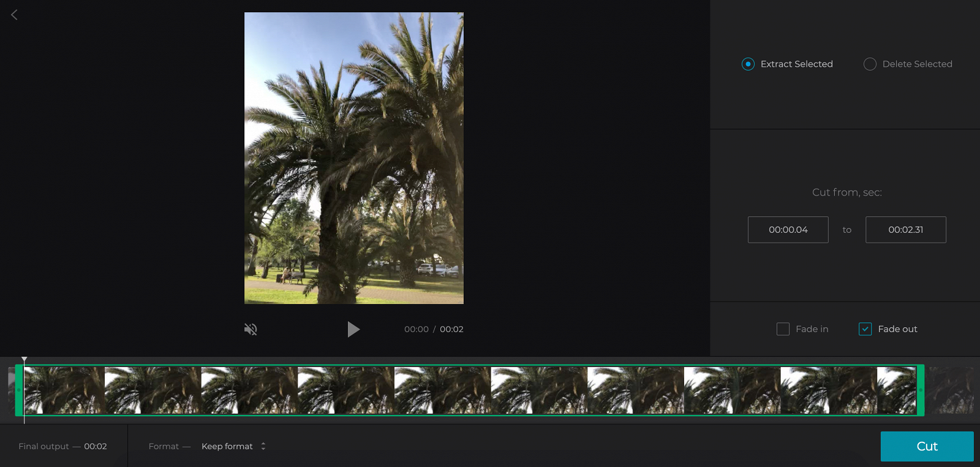This screenshot has height=467, width=980.
Task: Click the end time field showing 00:02.31
Action: (x=905, y=230)
